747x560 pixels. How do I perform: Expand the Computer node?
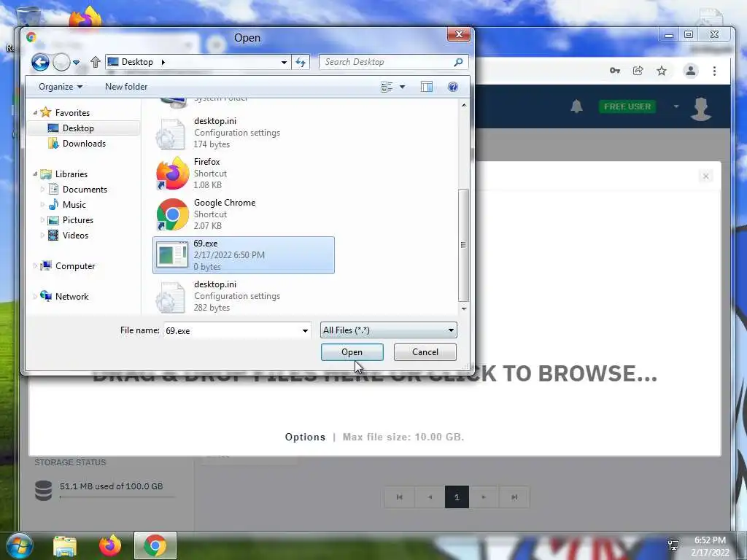click(35, 265)
